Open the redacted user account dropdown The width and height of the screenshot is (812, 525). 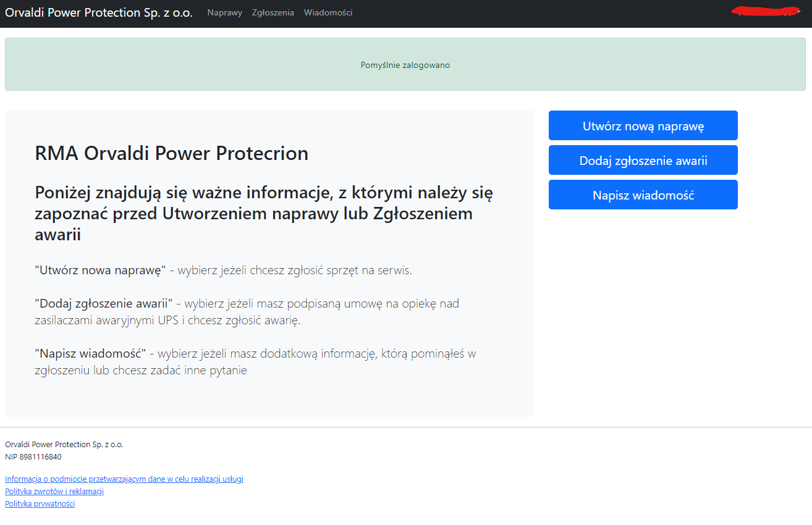pos(797,12)
